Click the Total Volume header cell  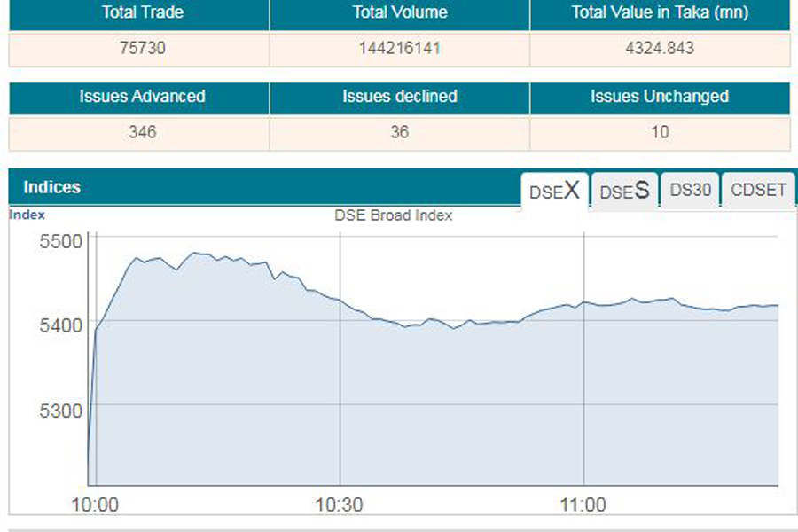(399, 13)
